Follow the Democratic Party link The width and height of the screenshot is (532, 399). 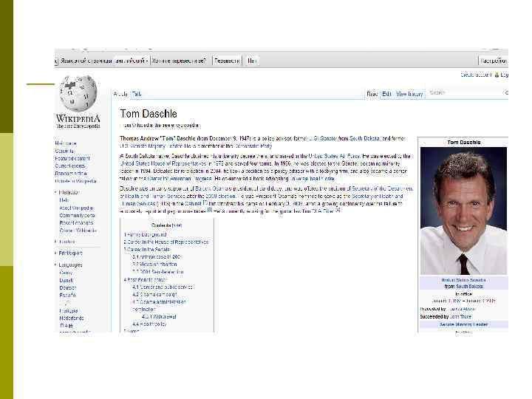tap(253, 146)
